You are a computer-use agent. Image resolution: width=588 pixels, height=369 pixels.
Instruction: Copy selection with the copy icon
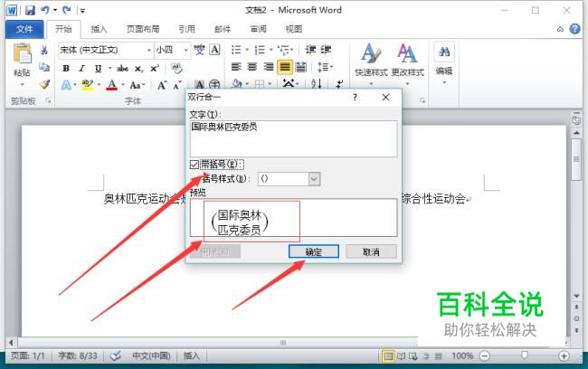coord(44,67)
